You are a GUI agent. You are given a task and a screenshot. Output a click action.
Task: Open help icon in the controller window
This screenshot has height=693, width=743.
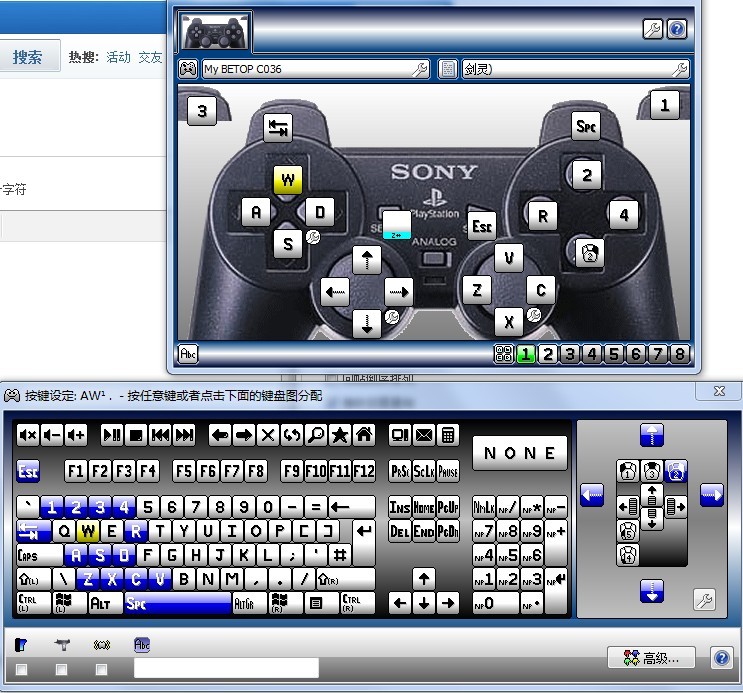coord(677,29)
